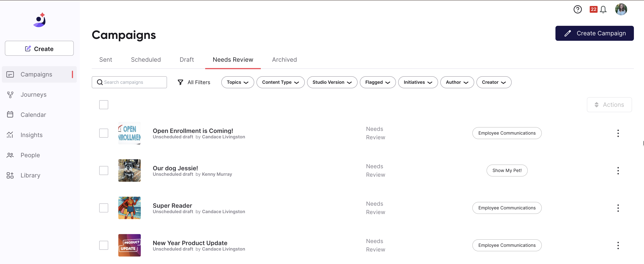
Task: Click the Insights chart icon
Action: (10, 135)
